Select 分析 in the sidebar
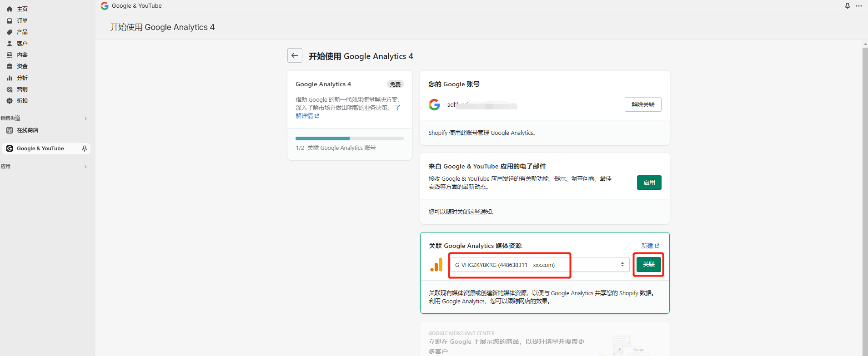The height and width of the screenshot is (356, 868). [x=22, y=78]
